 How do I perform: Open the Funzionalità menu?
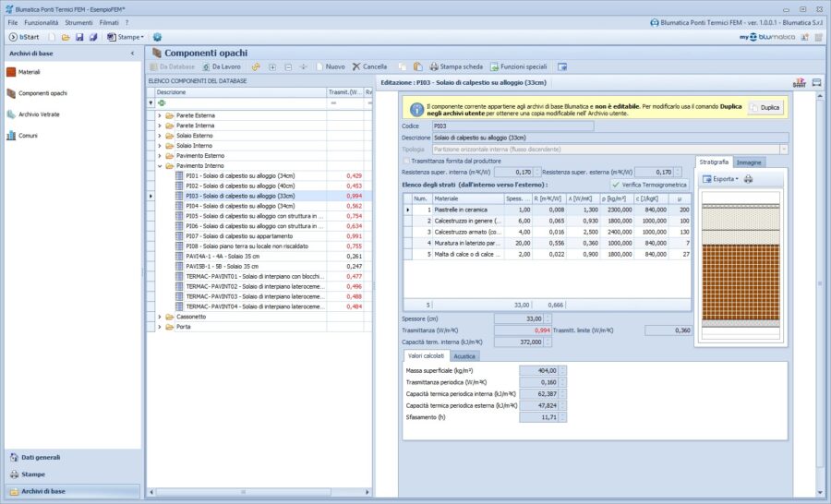tap(41, 21)
